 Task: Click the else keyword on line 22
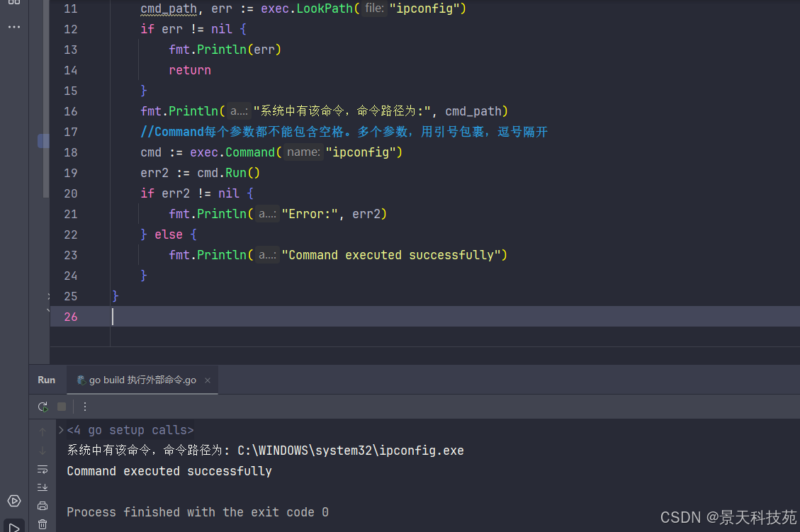click(169, 234)
